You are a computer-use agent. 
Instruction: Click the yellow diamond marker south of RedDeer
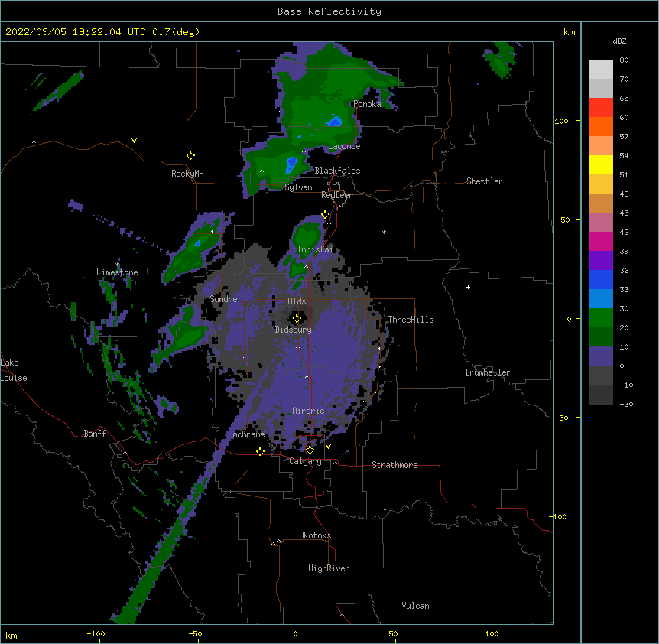click(x=325, y=215)
